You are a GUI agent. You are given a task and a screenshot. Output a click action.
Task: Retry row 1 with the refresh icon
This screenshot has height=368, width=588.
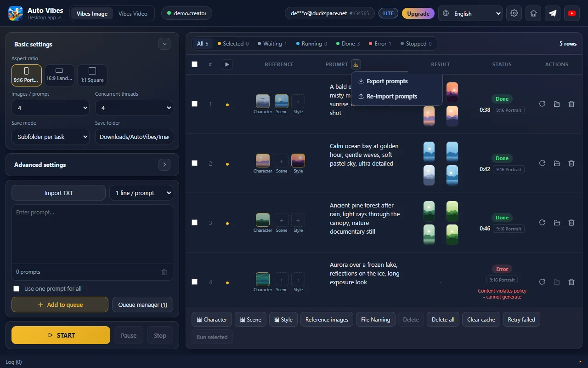coord(542,104)
